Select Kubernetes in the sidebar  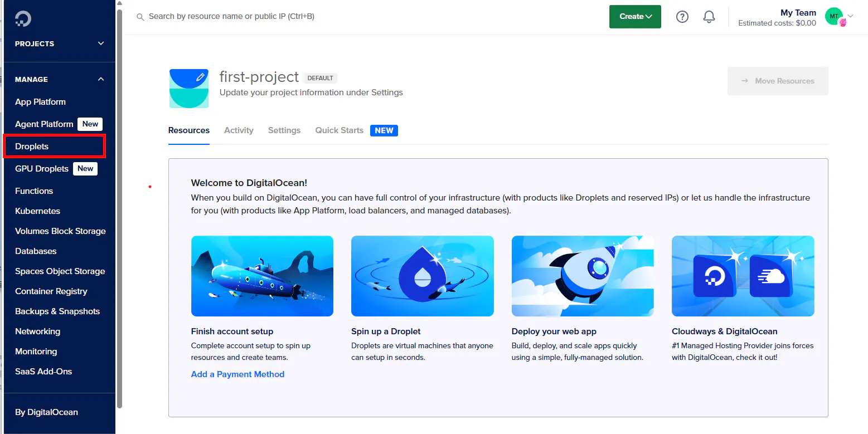pyautogui.click(x=37, y=211)
